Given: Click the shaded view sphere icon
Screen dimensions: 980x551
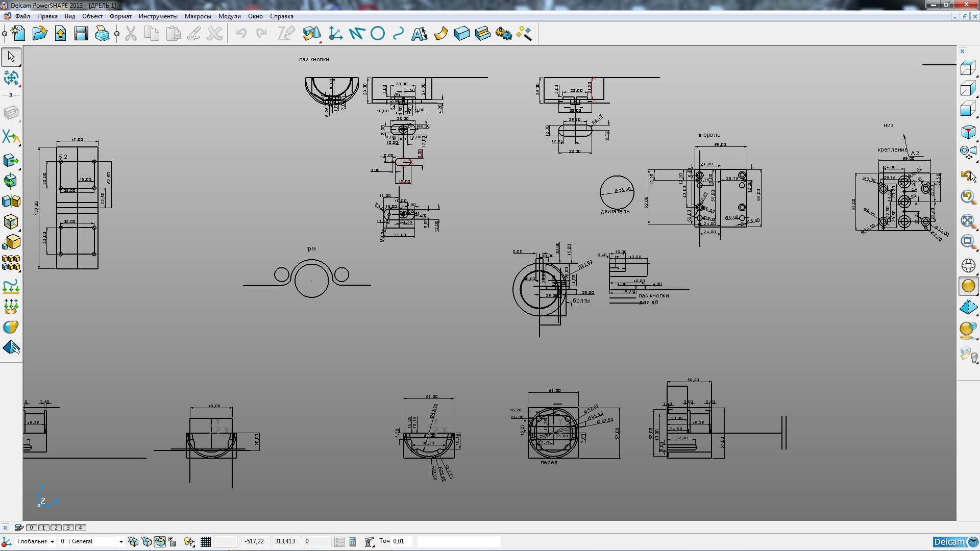Looking at the screenshot, I should [x=968, y=286].
